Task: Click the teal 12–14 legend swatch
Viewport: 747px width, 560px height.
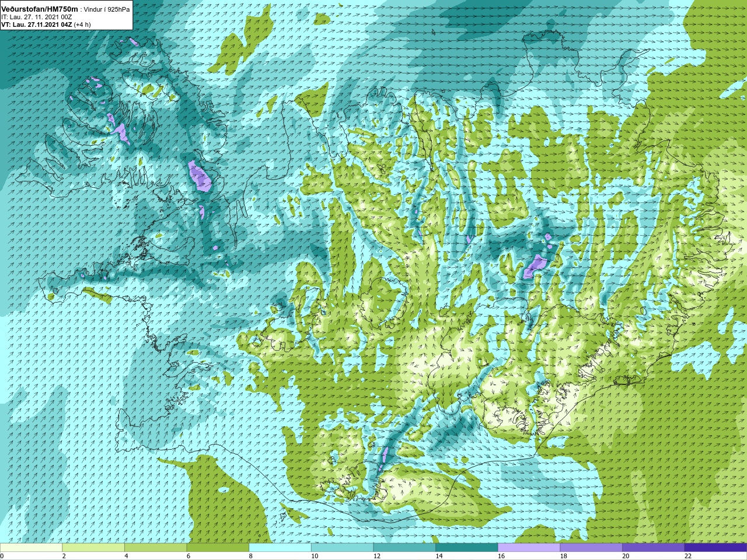Action: coord(404,548)
